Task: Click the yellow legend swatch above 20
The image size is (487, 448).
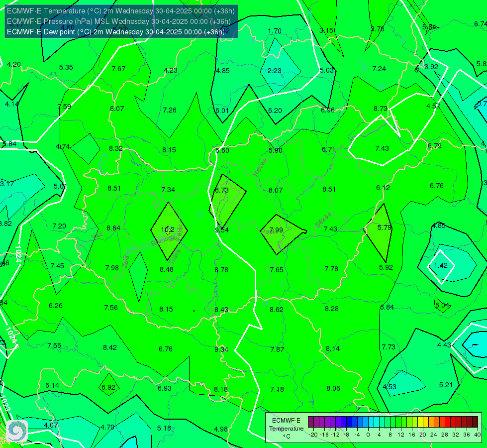Action: pos(420,422)
